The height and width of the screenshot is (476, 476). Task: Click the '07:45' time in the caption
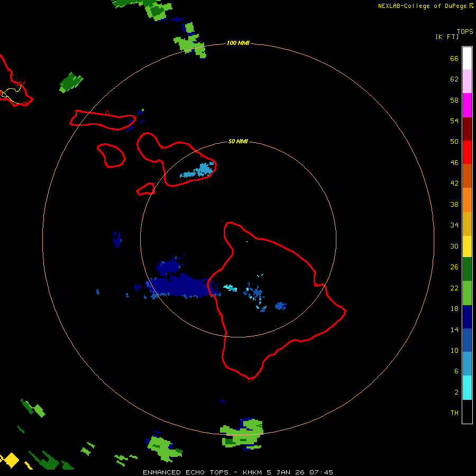(321, 472)
